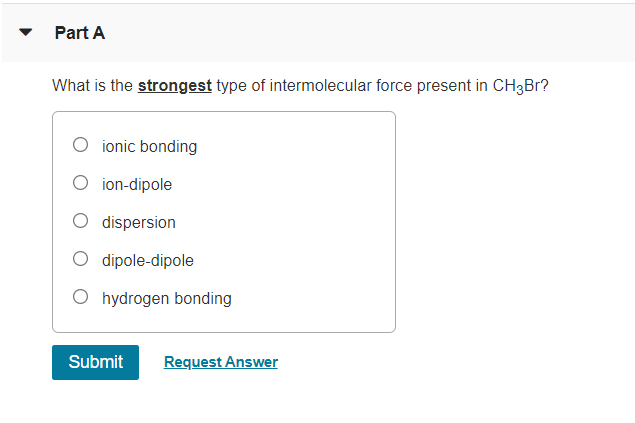Click the 'ionic bonding' answer label

[x=149, y=147]
